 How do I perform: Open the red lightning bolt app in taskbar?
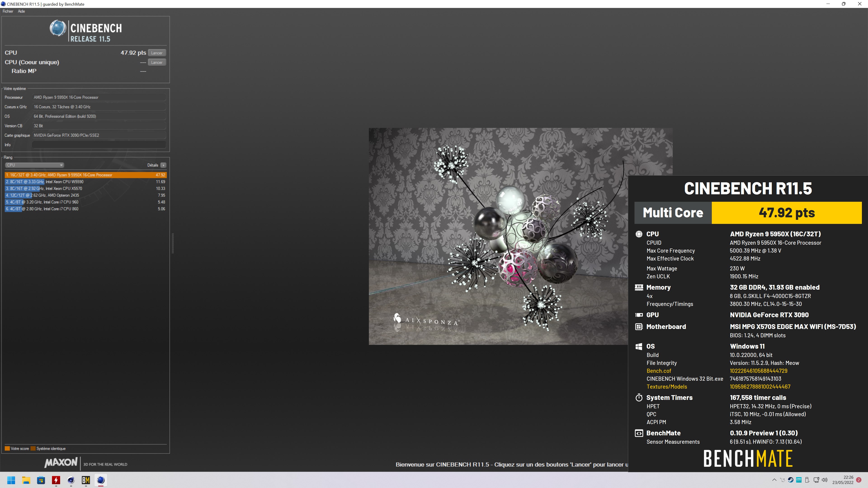[56, 480]
